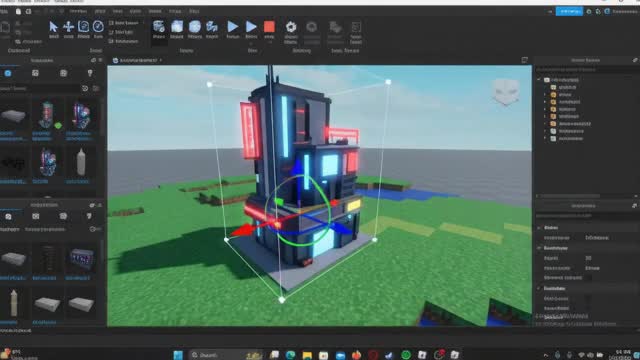This screenshot has width=640, height=360.
Task: Select the arrow cursor Select tool
Action: 53,27
